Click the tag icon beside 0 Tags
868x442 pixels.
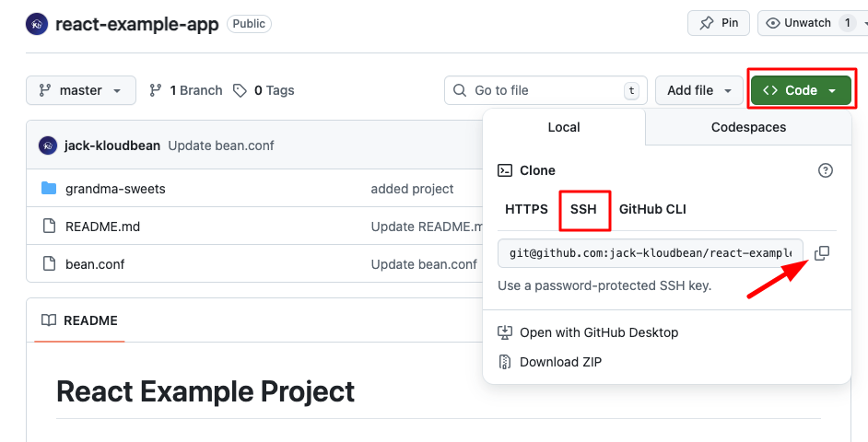(240, 91)
